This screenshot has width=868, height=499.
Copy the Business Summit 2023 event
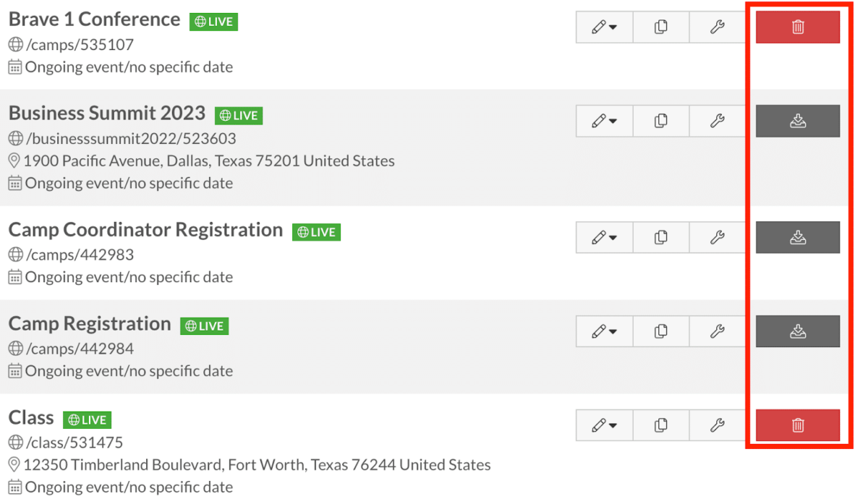click(x=660, y=121)
